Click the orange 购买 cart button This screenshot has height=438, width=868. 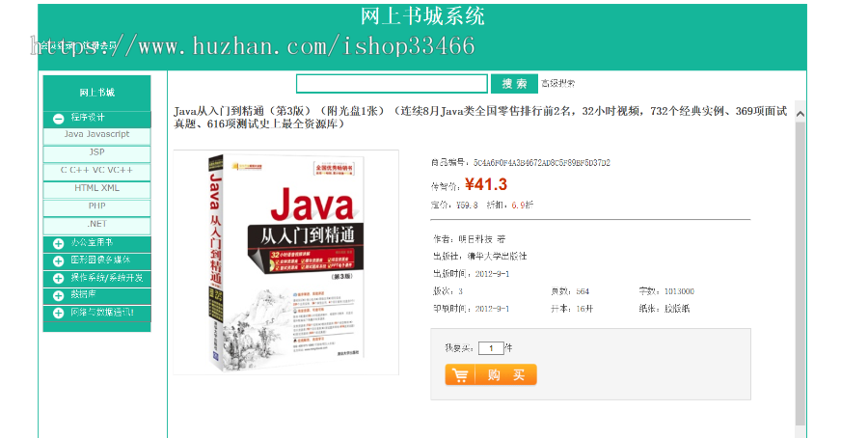coord(491,375)
